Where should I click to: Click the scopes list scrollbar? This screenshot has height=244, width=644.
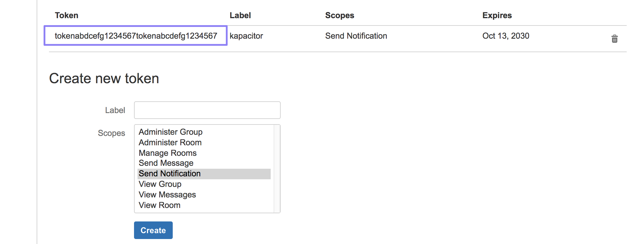pyautogui.click(x=277, y=169)
